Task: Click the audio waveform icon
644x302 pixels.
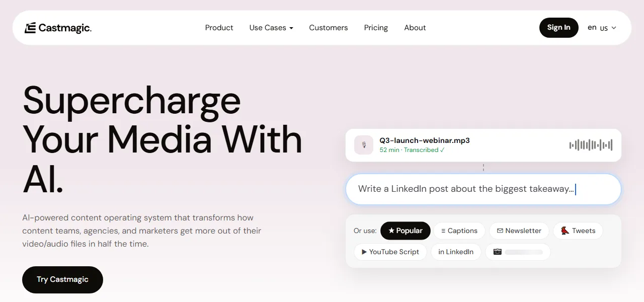Action: (591, 145)
